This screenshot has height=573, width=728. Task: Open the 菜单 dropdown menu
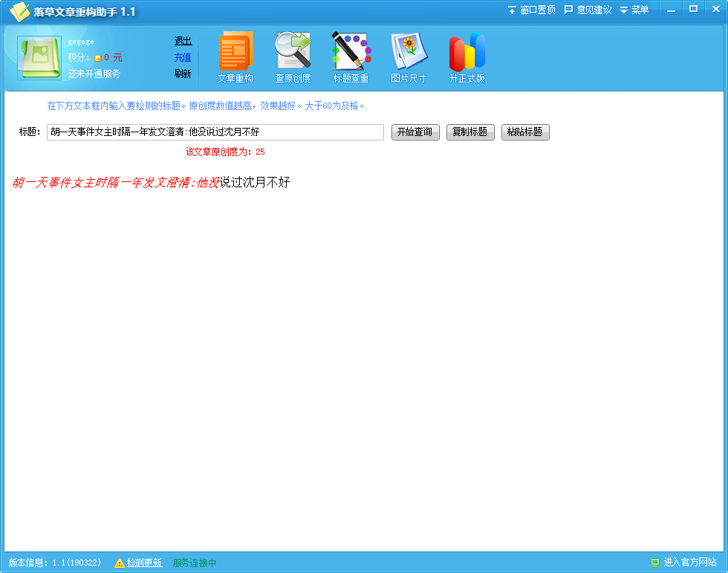[x=634, y=10]
